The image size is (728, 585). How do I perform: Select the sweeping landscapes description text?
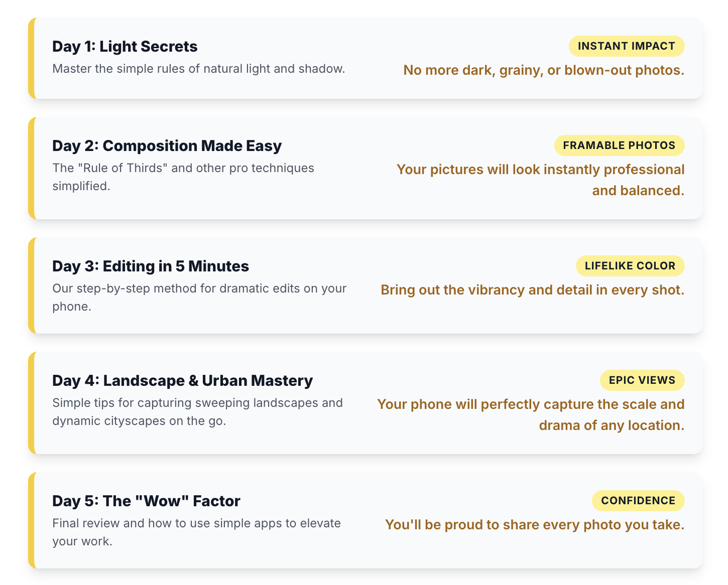[x=197, y=411]
